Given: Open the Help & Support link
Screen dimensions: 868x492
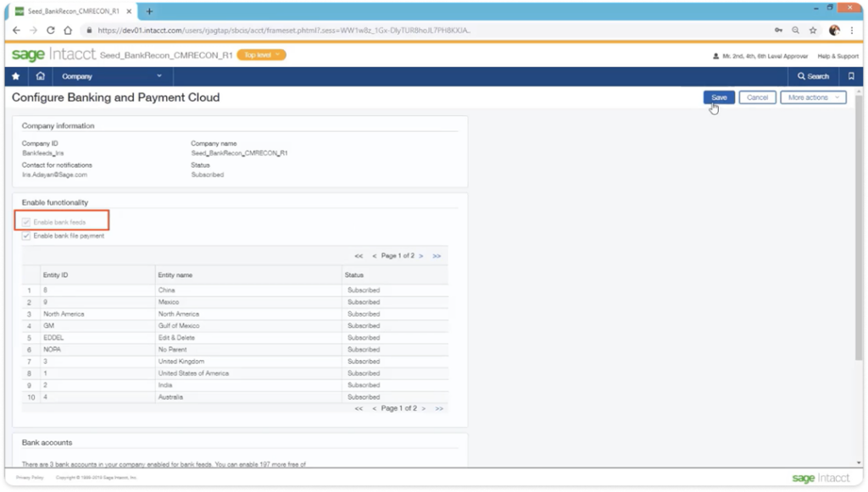Looking at the screenshot, I should tap(838, 56).
